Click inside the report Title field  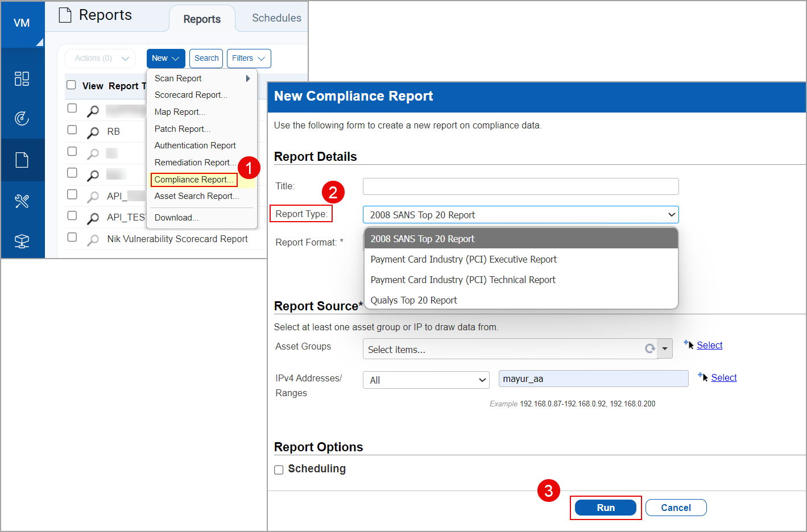[520, 186]
